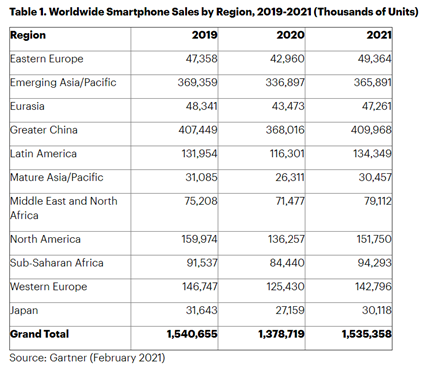Click the Region column header
The image size is (436, 368).
(28, 35)
